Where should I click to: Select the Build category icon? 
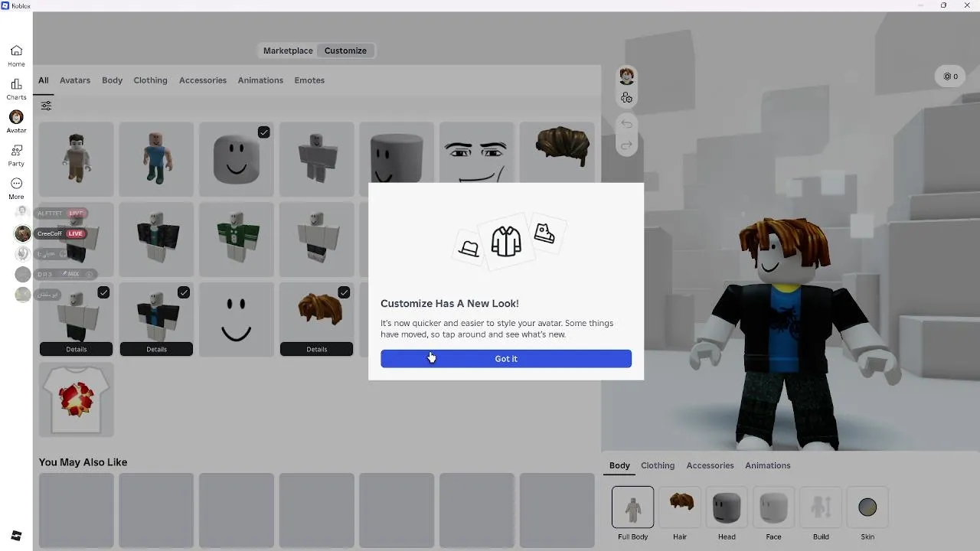pos(821,513)
